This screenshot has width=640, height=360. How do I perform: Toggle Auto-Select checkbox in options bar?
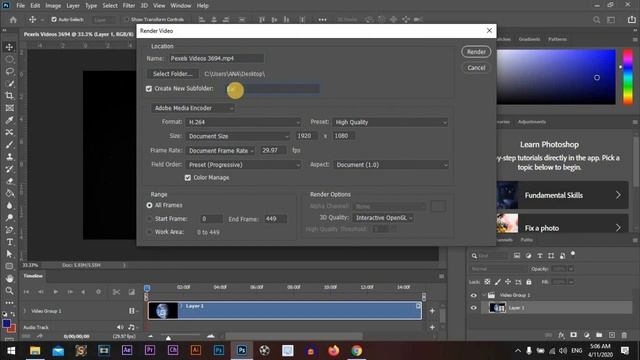pyautogui.click(x=54, y=19)
